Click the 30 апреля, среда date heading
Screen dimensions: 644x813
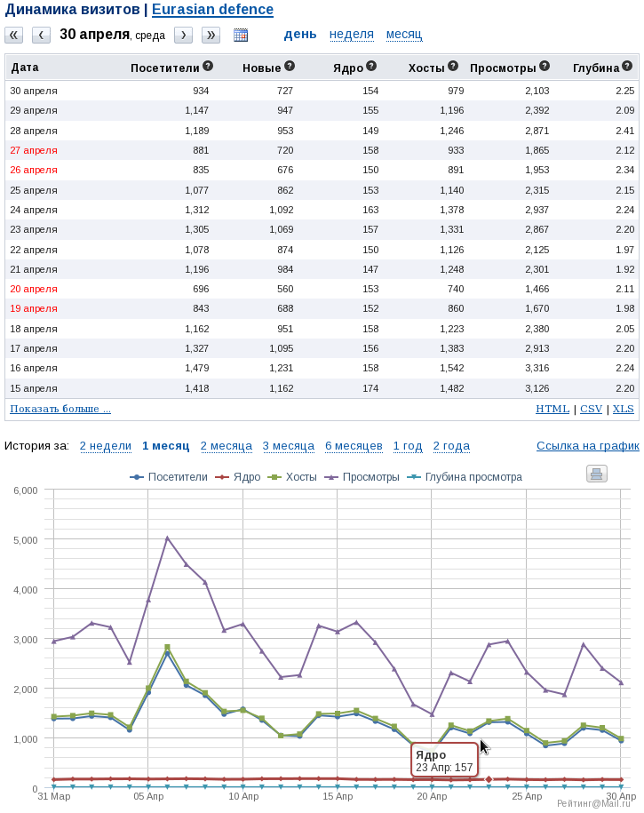[113, 35]
